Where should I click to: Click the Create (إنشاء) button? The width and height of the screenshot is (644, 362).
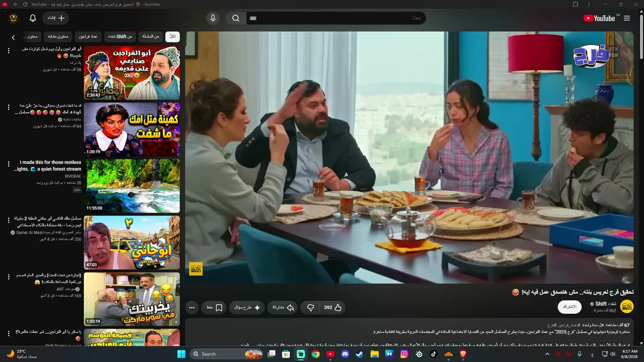pos(56,18)
